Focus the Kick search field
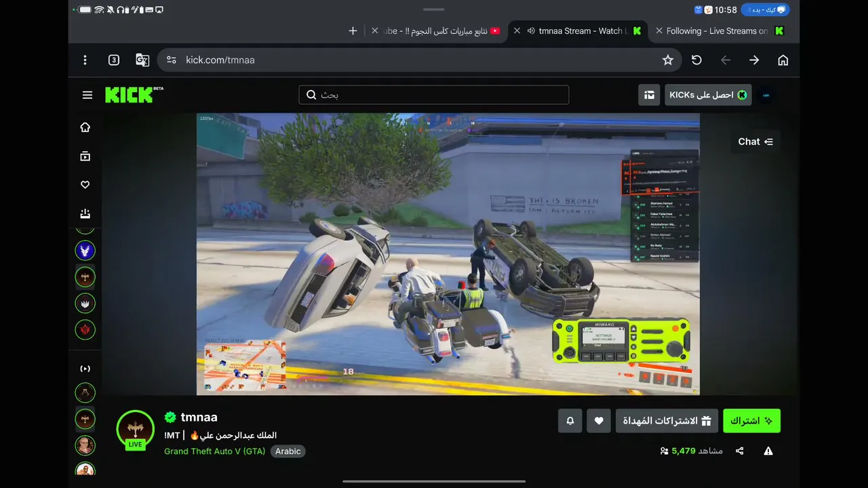The height and width of the screenshot is (488, 868). (434, 95)
